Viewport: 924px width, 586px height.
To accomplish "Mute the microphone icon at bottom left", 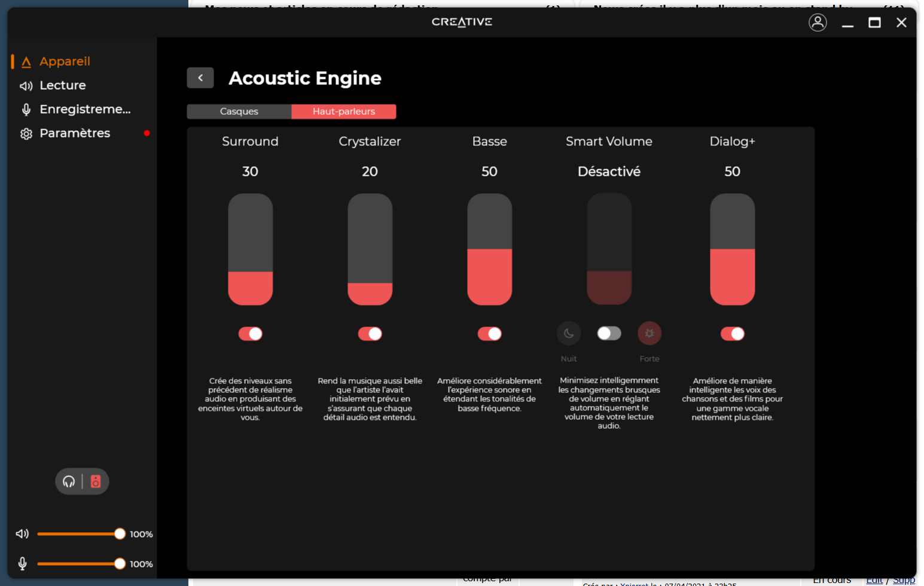I will coord(22,563).
